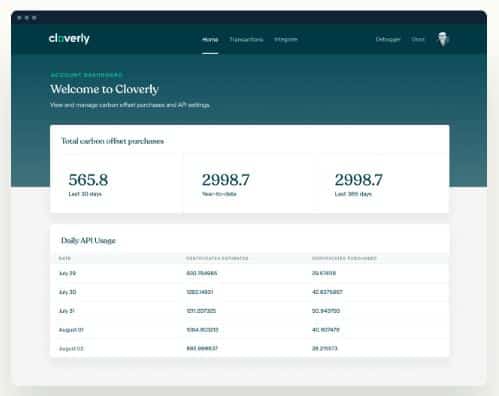Click the Daily API Usage title

click(x=88, y=241)
